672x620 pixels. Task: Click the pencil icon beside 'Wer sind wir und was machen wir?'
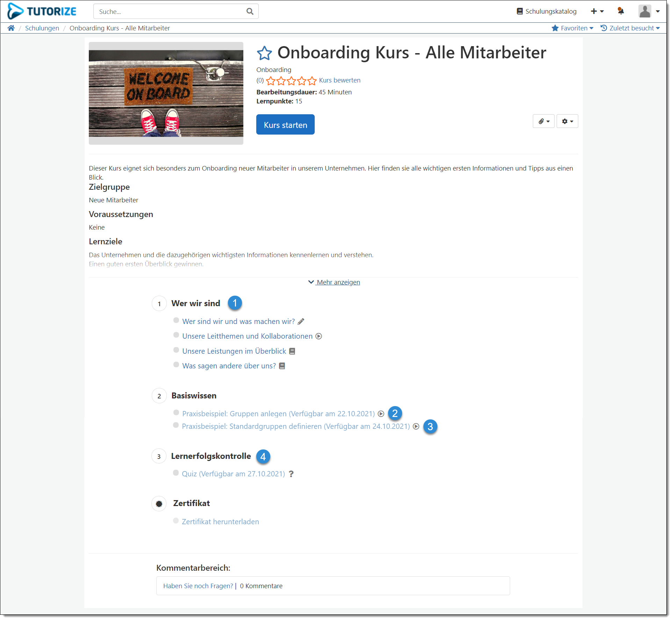click(301, 321)
